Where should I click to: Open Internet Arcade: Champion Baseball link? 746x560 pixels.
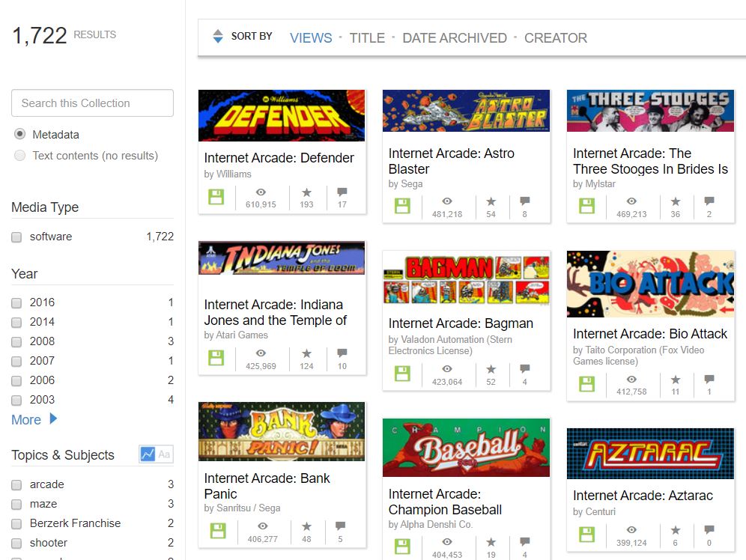click(x=446, y=502)
